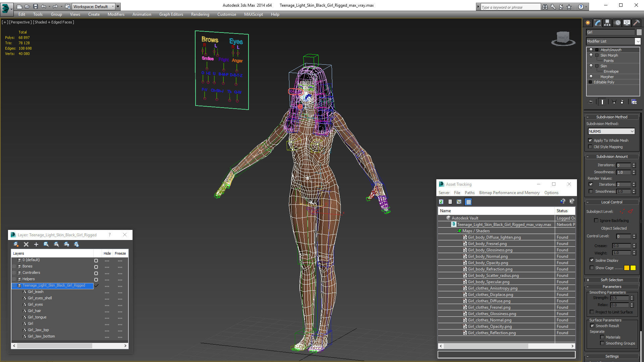Image resolution: width=644 pixels, height=362 pixels.
Task: Enable Show Cage checkbox
Action: click(x=592, y=268)
